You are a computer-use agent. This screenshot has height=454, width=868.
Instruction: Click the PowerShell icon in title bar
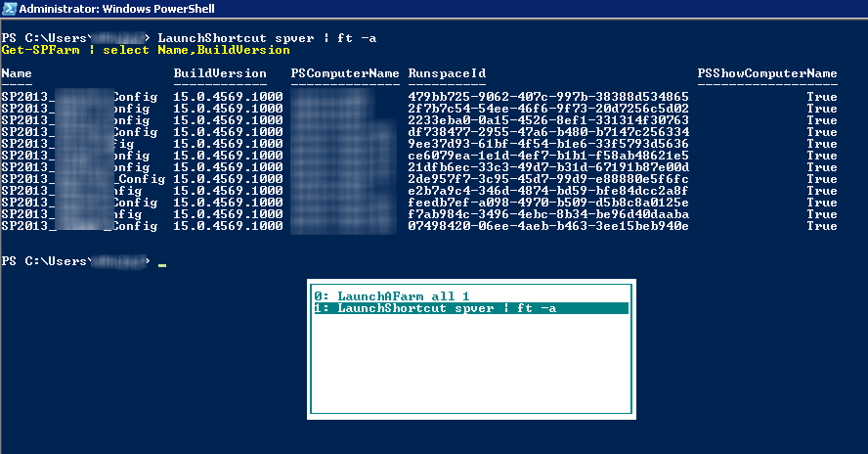click(9, 8)
